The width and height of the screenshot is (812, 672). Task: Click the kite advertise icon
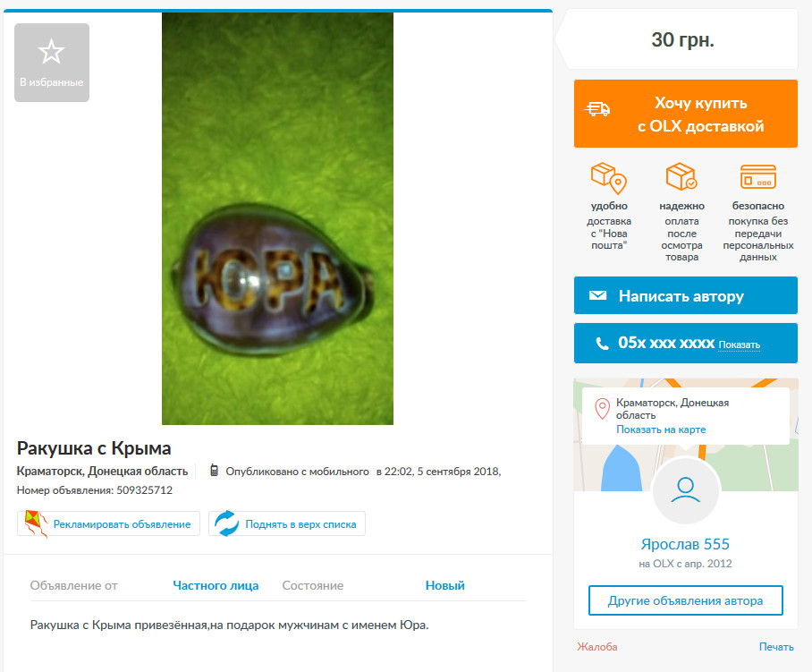click(x=36, y=523)
